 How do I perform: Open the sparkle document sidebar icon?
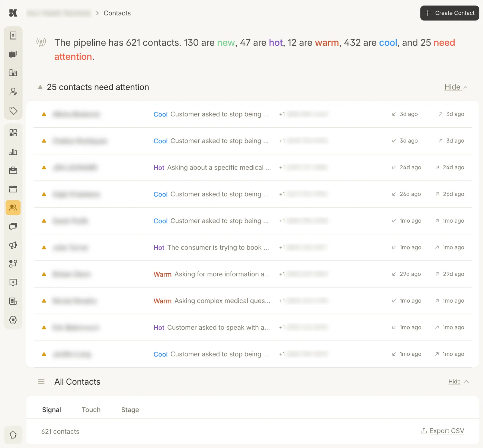(x=13, y=282)
